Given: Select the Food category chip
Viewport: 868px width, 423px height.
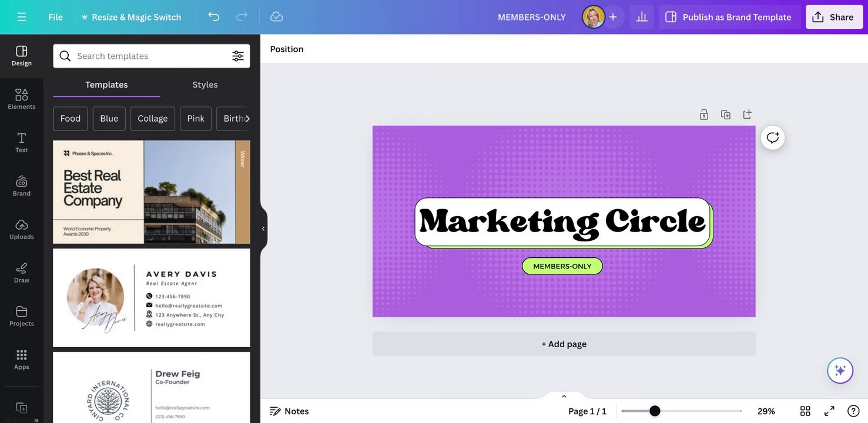Looking at the screenshot, I should 71,119.
